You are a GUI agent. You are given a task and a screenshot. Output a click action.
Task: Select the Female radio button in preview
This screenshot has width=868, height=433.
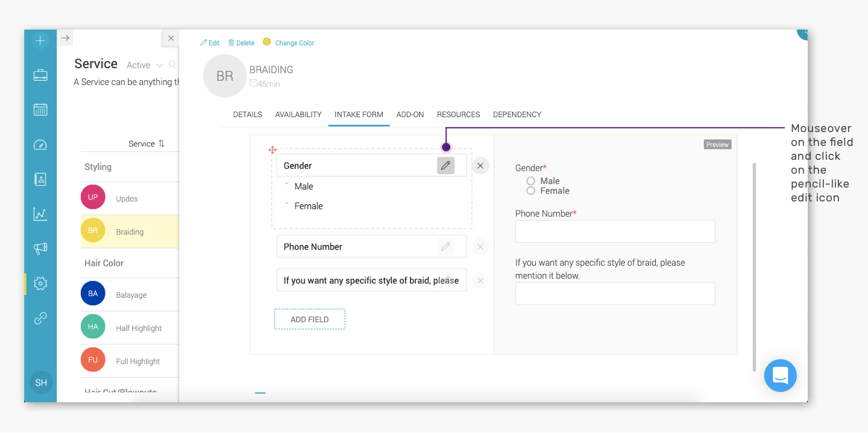530,191
